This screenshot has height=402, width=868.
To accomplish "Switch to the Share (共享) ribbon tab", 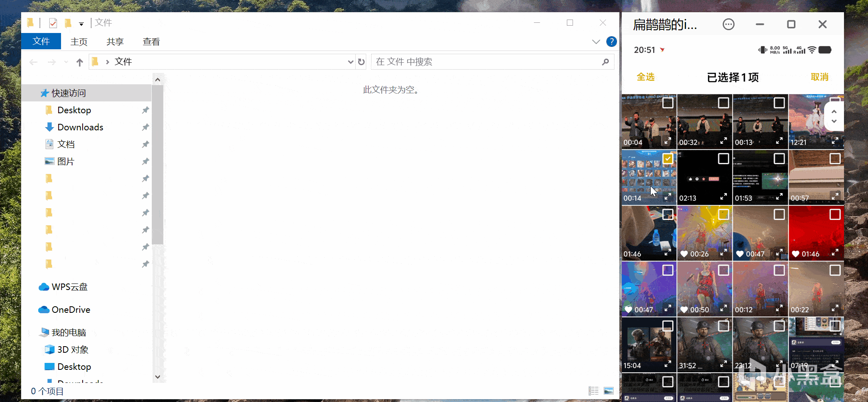I will [115, 42].
